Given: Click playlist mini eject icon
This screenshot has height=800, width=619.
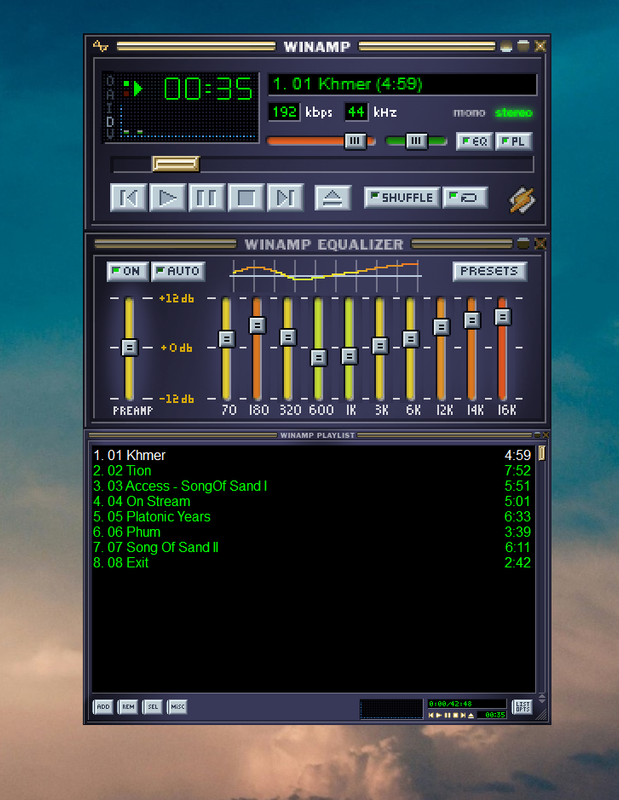Looking at the screenshot, I should [x=471, y=715].
